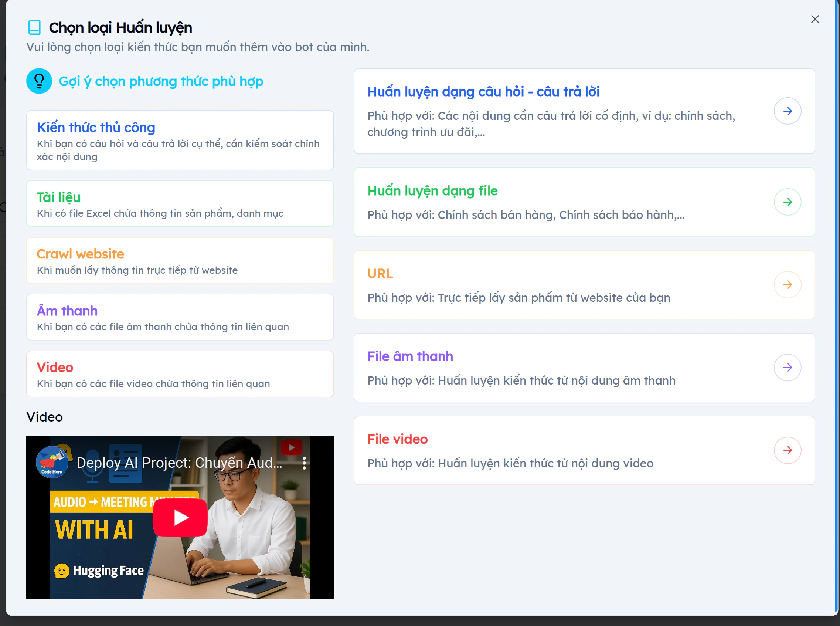Click green arrow on Huấn luyện dạng file
This screenshot has width=840, height=626.
(x=788, y=202)
